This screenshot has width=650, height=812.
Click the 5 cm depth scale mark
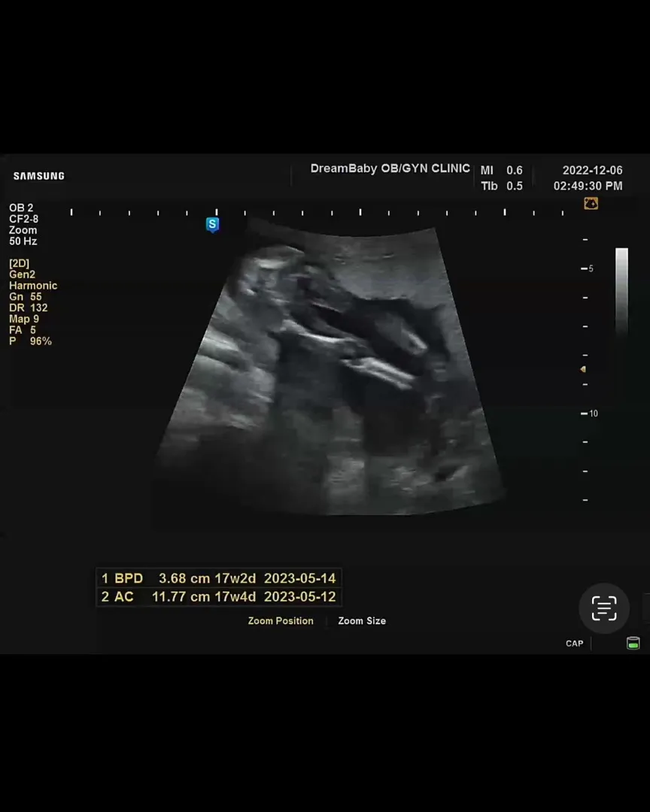(588, 268)
